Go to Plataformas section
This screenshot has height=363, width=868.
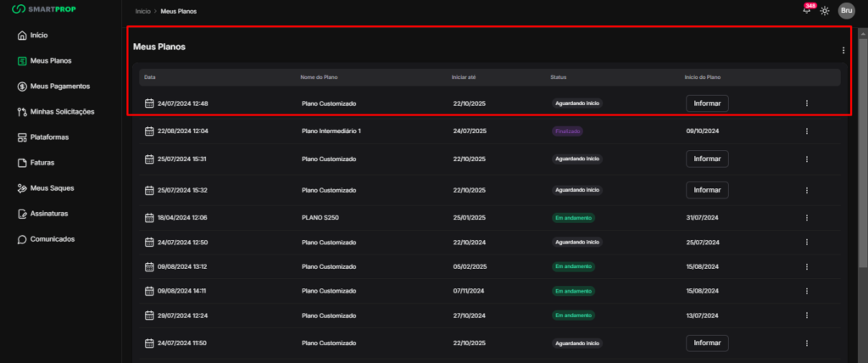[x=49, y=137]
